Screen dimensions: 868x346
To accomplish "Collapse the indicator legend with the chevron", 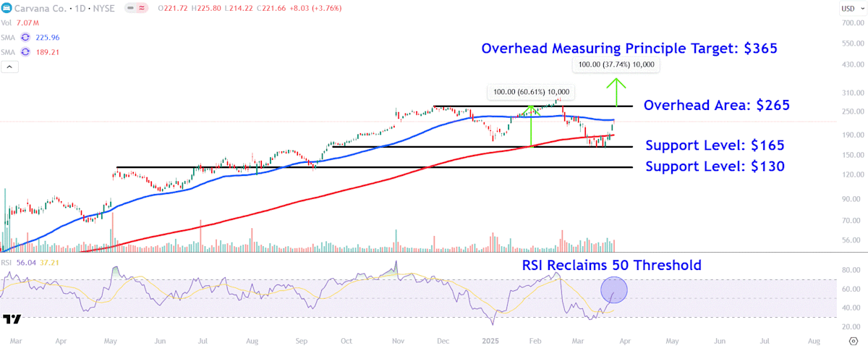I will (x=11, y=67).
